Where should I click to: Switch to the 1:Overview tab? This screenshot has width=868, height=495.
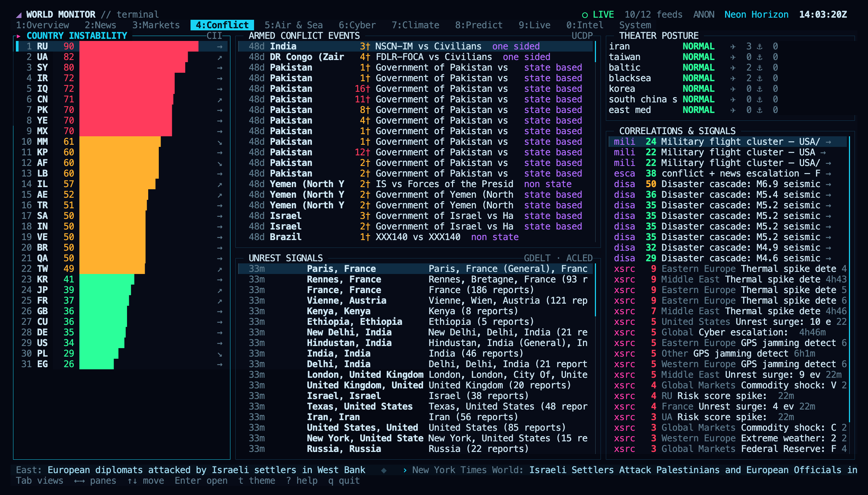pos(42,25)
